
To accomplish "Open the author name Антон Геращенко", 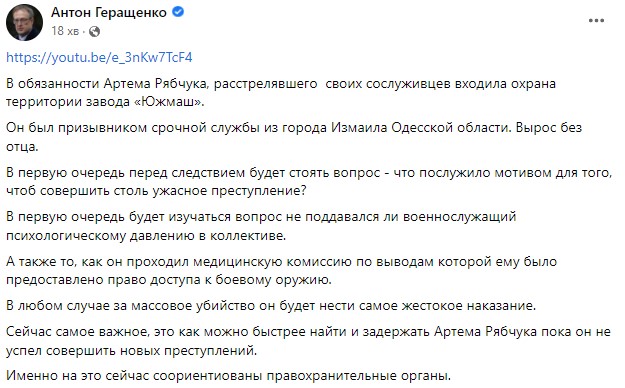I will (x=108, y=12).
